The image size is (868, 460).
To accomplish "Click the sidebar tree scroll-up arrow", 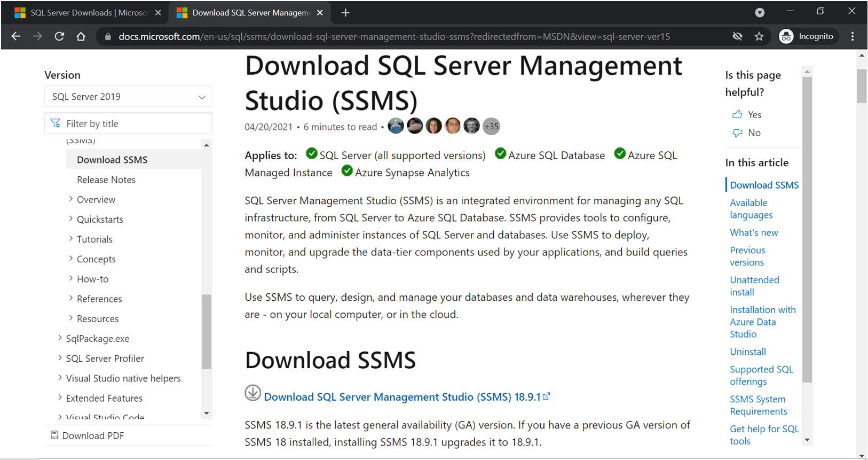I will (207, 145).
